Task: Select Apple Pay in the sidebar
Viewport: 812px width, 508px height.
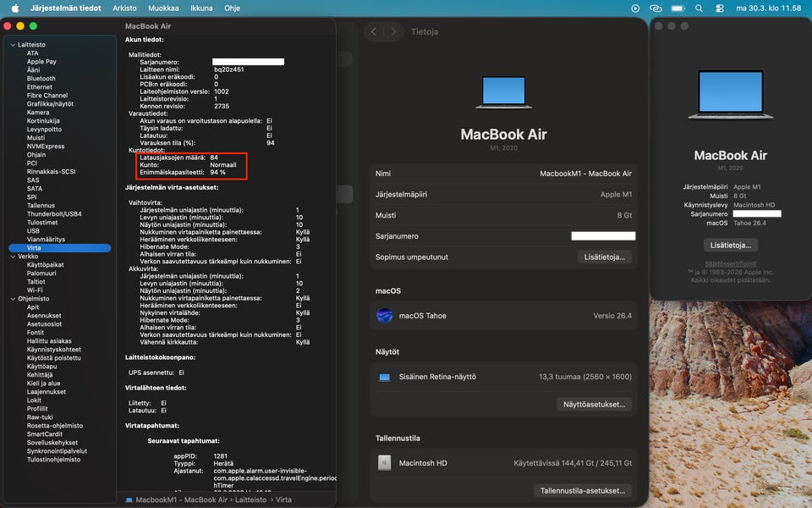Action: [41, 61]
